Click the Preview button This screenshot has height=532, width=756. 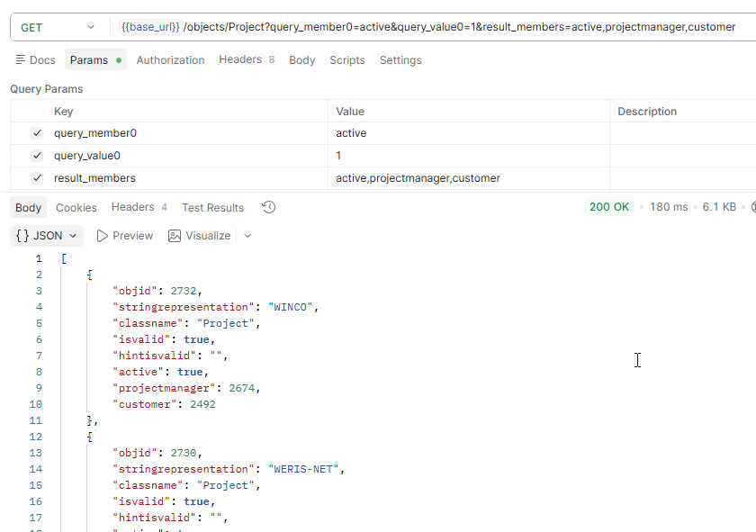(x=125, y=235)
